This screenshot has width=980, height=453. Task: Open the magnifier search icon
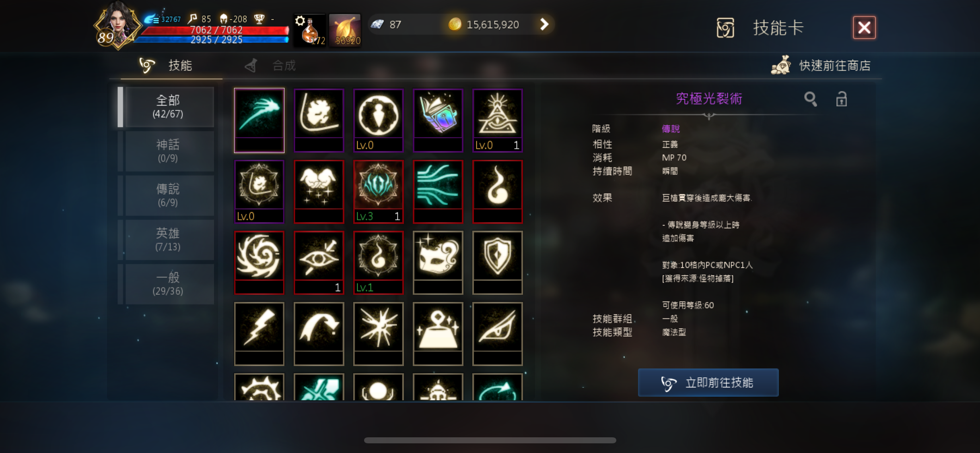coord(810,99)
